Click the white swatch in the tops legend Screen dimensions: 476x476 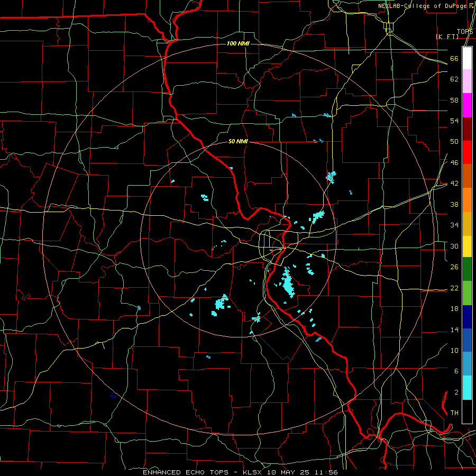[x=467, y=58]
